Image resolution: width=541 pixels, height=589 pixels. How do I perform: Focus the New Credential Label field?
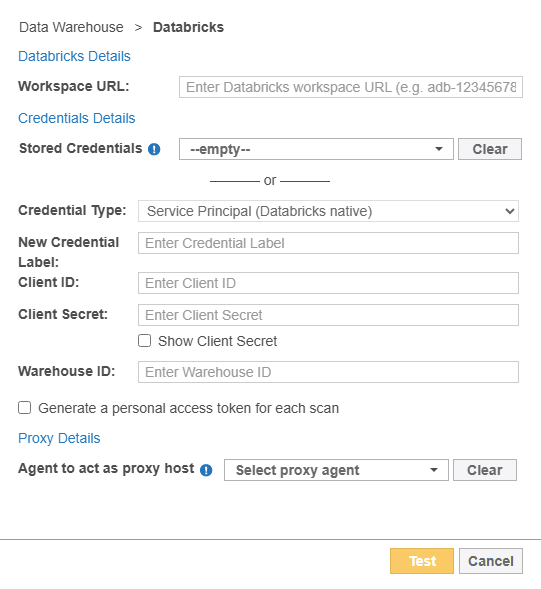click(x=328, y=243)
